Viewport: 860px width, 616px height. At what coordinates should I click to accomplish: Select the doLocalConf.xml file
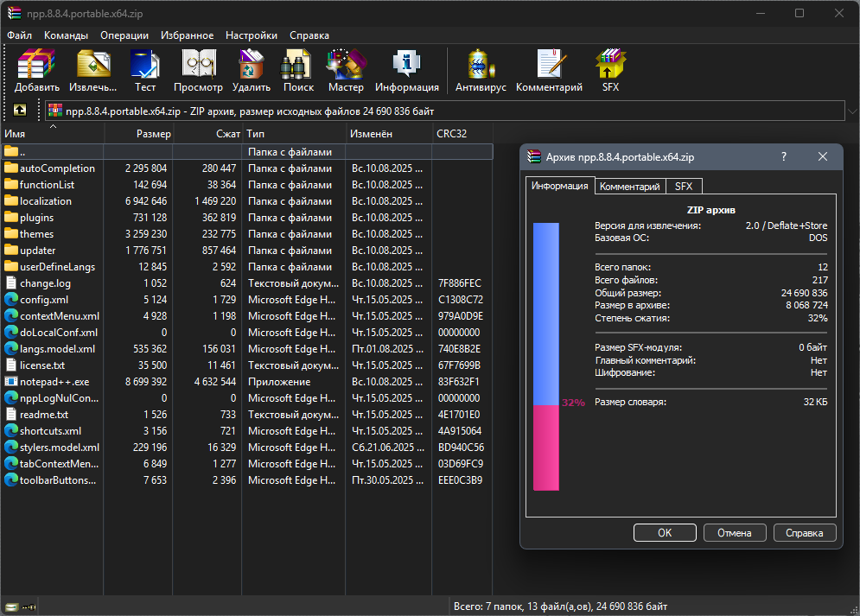(x=247, y=332)
